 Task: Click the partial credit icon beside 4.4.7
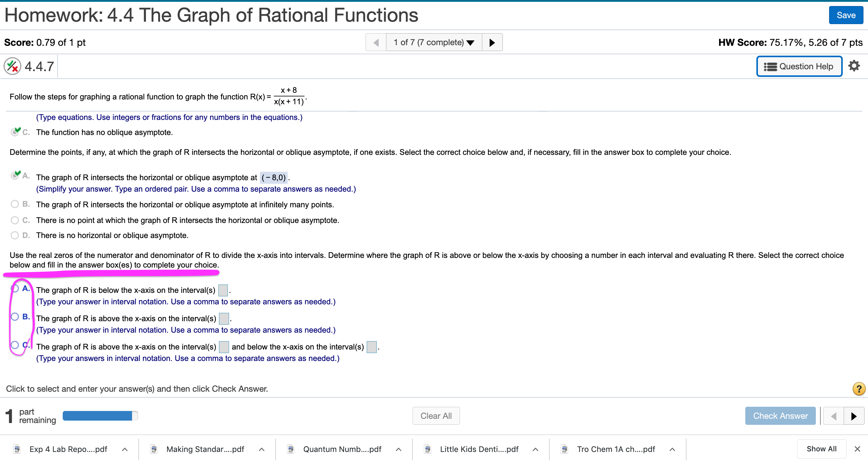pyautogui.click(x=12, y=66)
